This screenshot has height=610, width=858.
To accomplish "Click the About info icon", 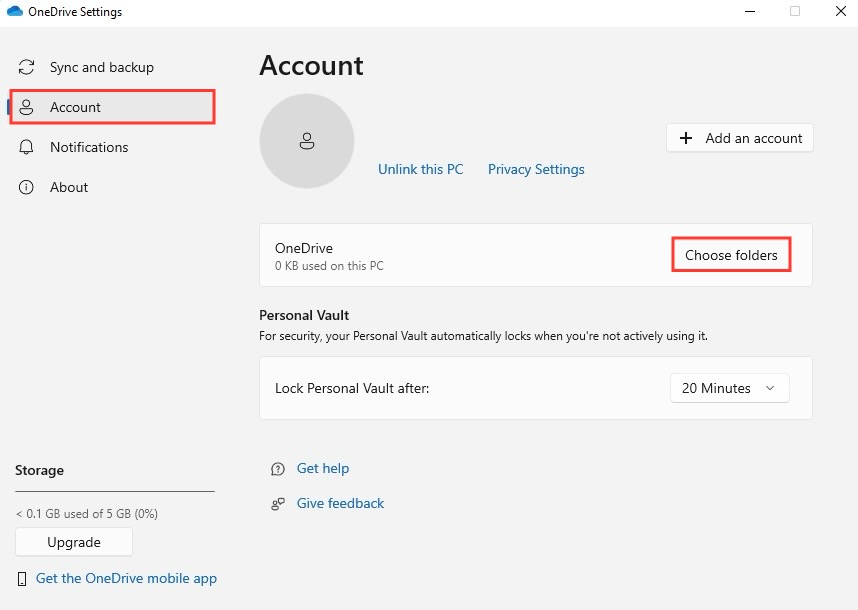I will click(x=27, y=187).
